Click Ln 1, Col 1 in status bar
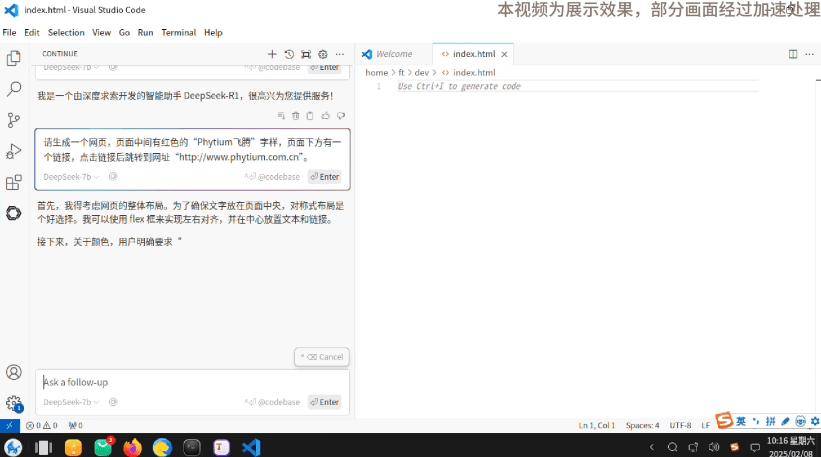 (596, 426)
